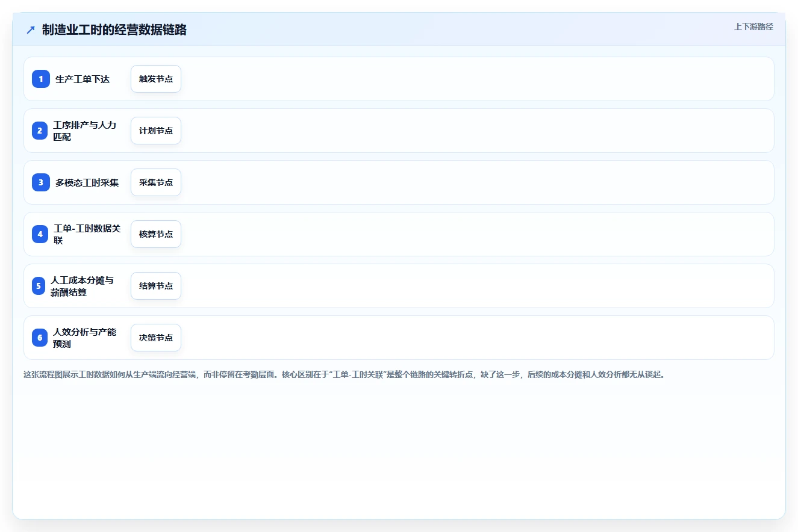Viewport: 798px width, 532px height.
Task: Select the 核算节点 tag
Action: coord(156,234)
